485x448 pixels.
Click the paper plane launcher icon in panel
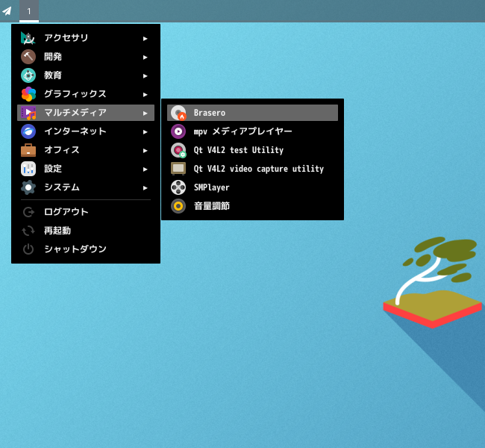[7, 11]
